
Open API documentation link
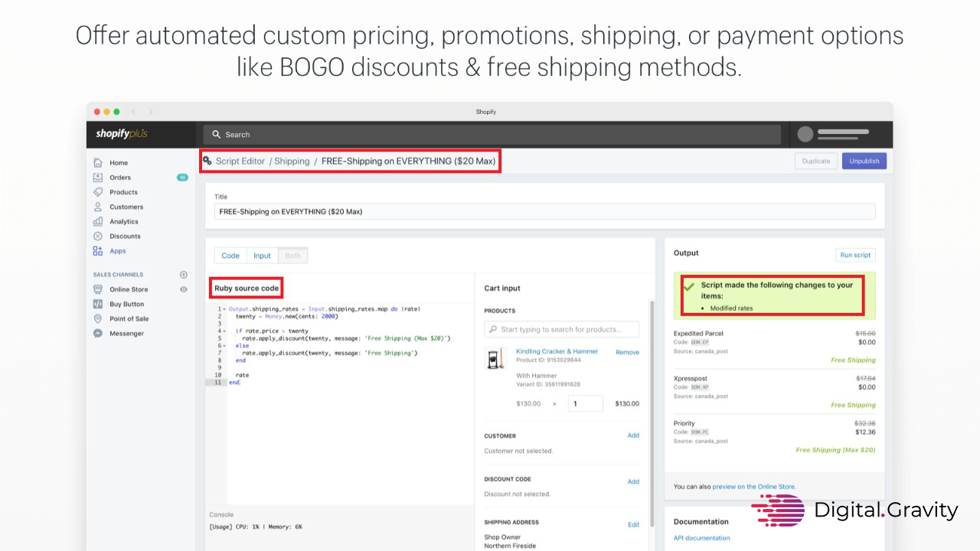701,538
